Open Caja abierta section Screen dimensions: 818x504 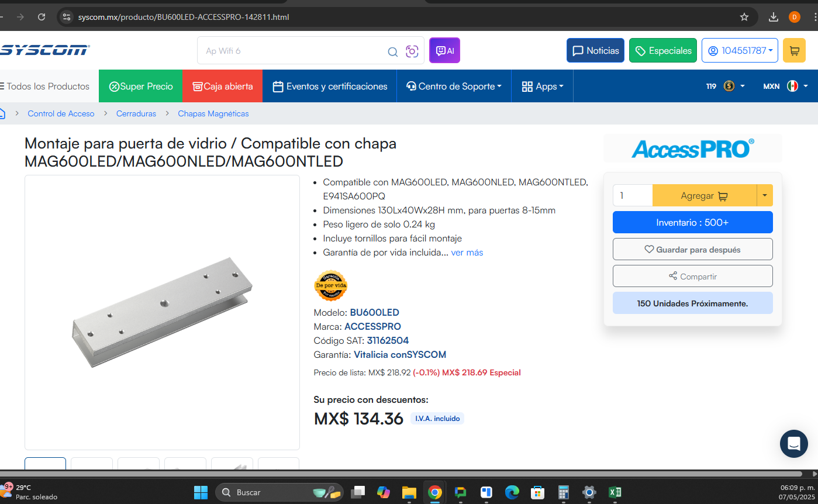click(223, 86)
